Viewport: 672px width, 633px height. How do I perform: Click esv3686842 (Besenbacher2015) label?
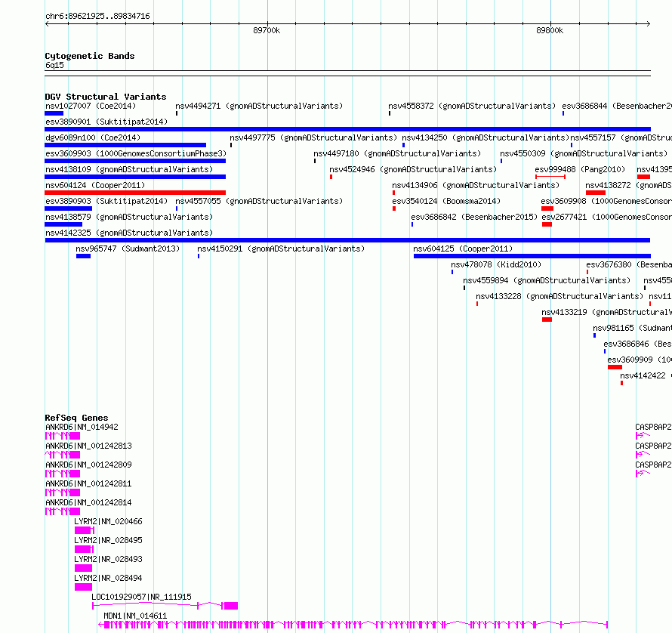[474, 217]
